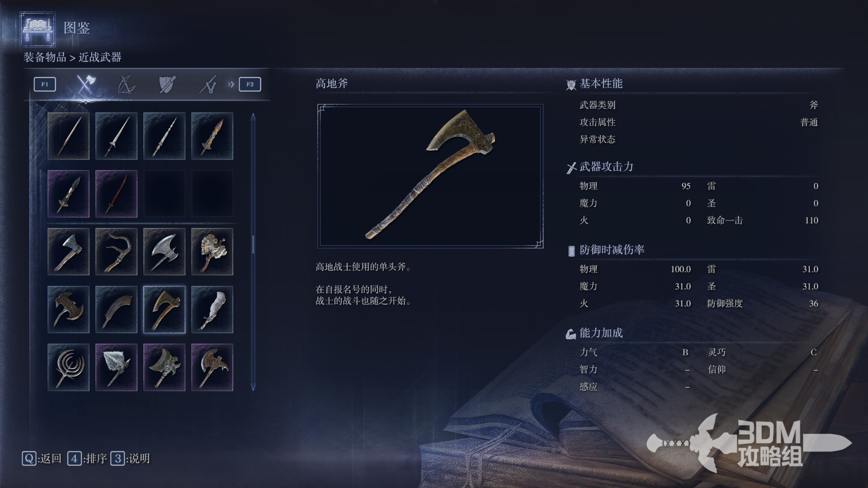
Task: Open the arrows and bolts tab icon
Action: point(208,84)
